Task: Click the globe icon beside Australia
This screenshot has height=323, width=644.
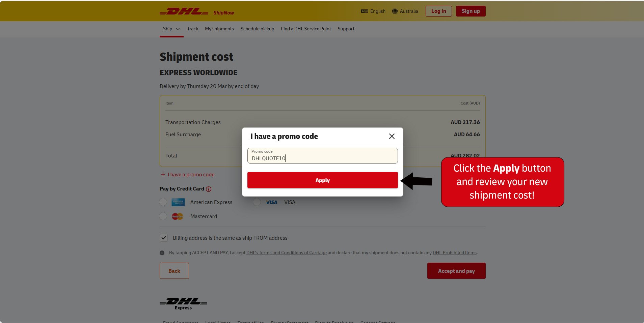Action: tap(395, 11)
